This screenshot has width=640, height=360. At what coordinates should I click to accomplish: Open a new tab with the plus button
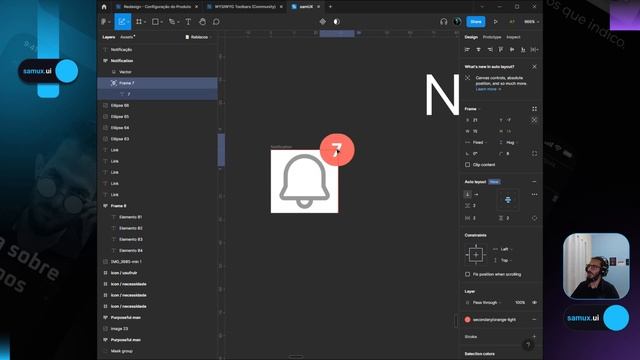pyautogui.click(x=330, y=7)
